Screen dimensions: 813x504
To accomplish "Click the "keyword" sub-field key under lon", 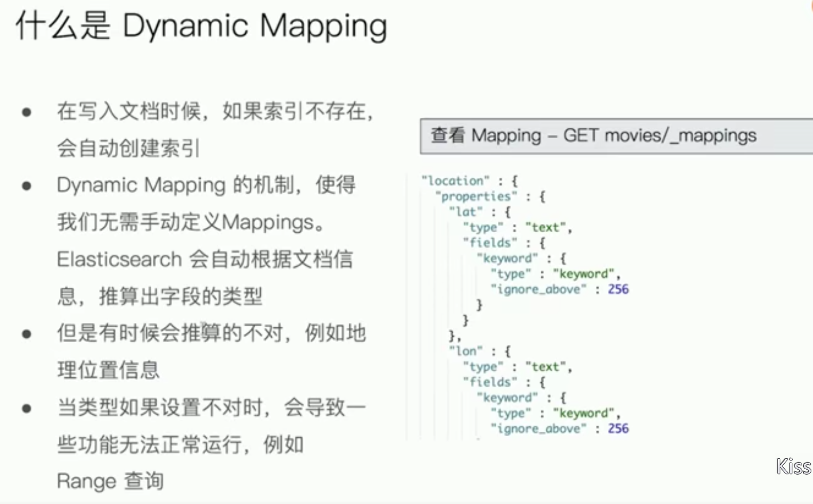I will tap(507, 398).
